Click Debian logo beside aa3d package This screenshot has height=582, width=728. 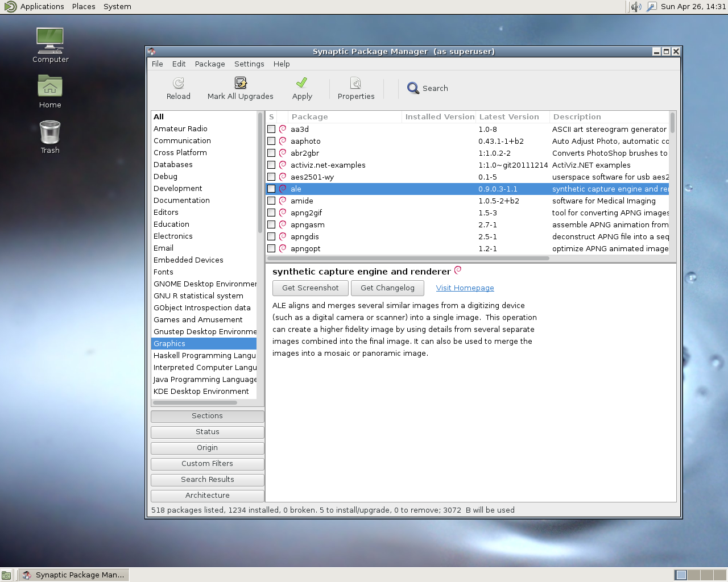[283, 129]
